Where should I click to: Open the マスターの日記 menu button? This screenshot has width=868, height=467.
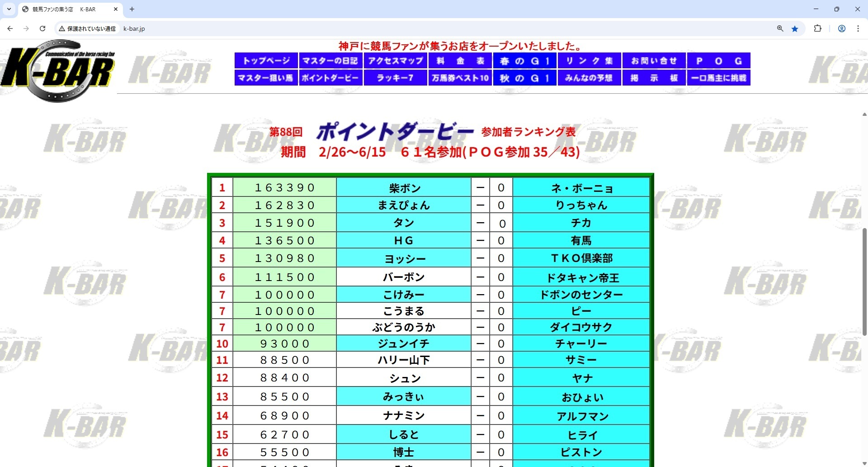tap(330, 61)
